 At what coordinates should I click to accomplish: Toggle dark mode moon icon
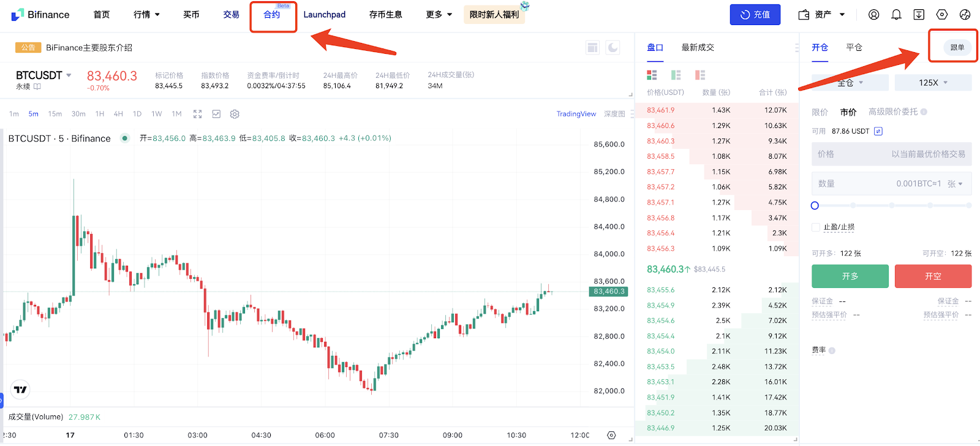[612, 48]
